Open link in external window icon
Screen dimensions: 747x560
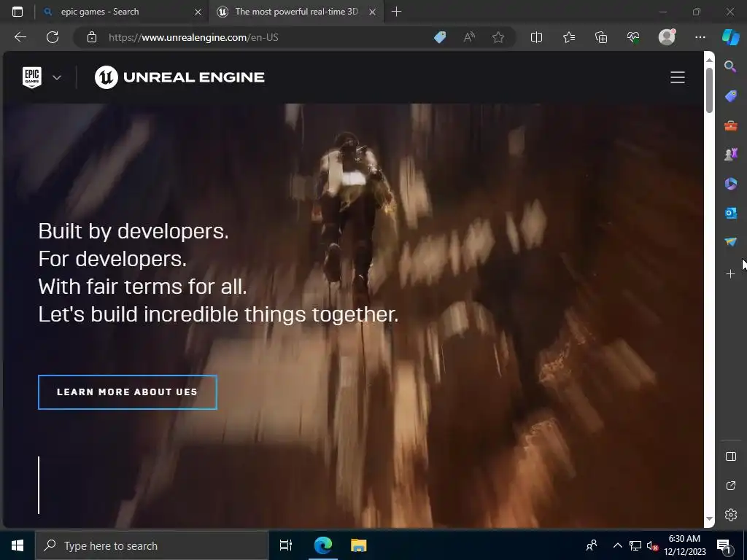pos(731,486)
